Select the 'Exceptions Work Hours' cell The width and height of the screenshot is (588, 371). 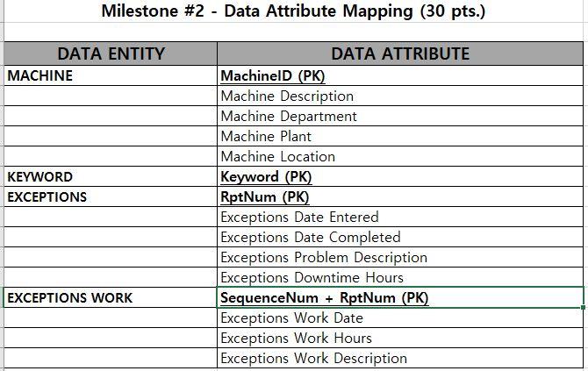[400, 339]
